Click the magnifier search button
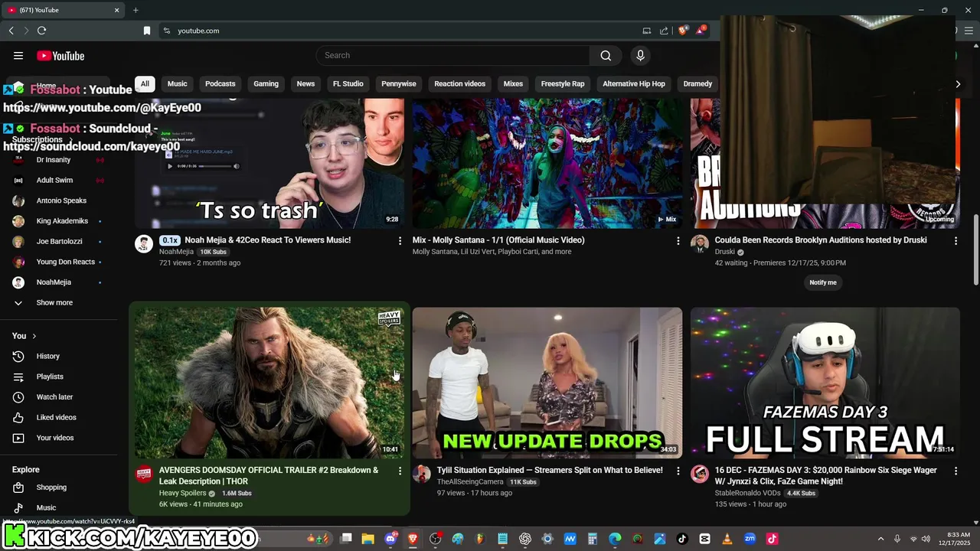Screen dimensions: 980x551 pyautogui.click(x=606, y=56)
